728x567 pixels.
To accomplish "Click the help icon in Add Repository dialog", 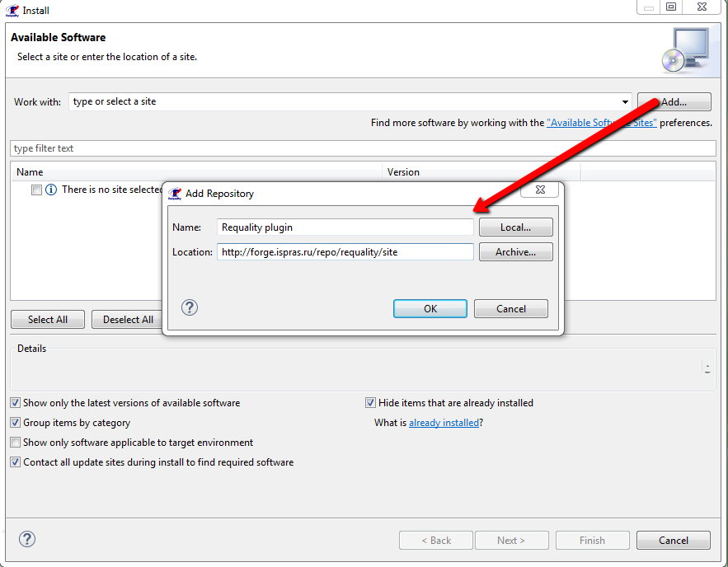I will tap(190, 307).
